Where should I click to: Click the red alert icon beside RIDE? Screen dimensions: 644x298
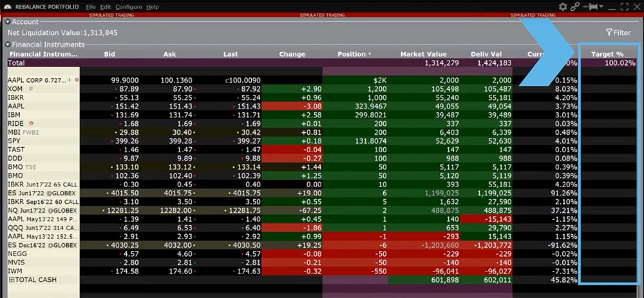point(30,123)
